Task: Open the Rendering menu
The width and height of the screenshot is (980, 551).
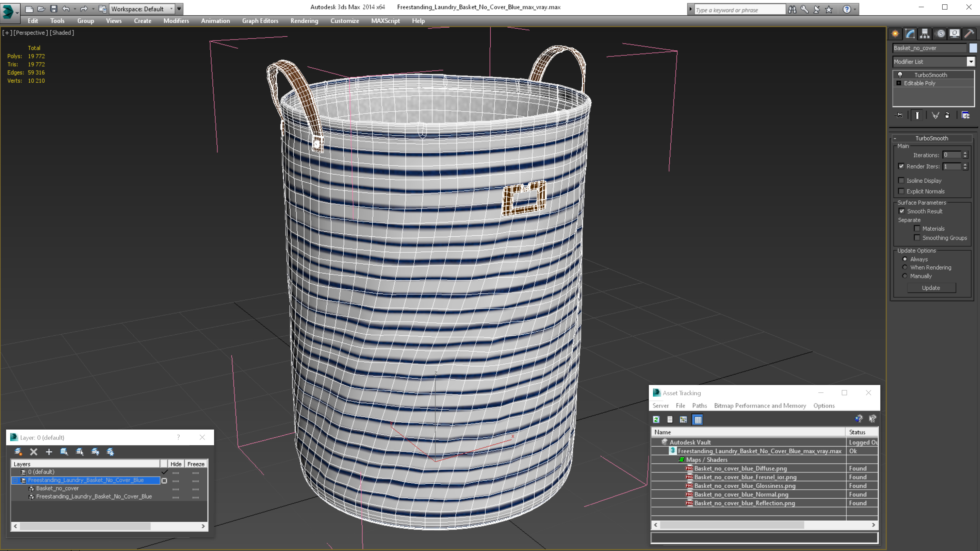Action: point(304,21)
